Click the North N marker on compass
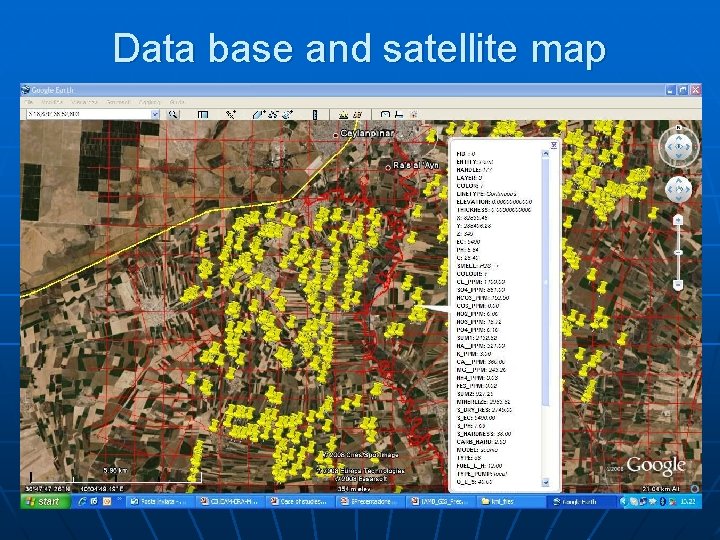 [x=679, y=127]
